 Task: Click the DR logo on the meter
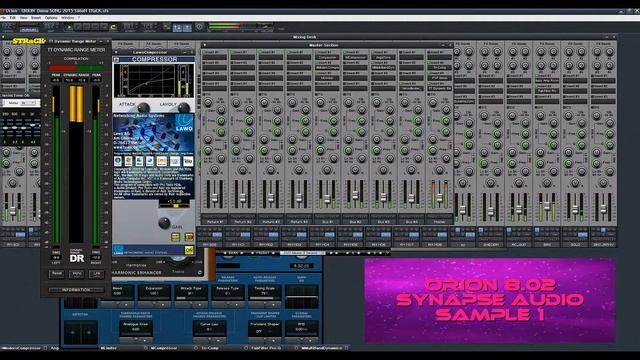point(77,258)
